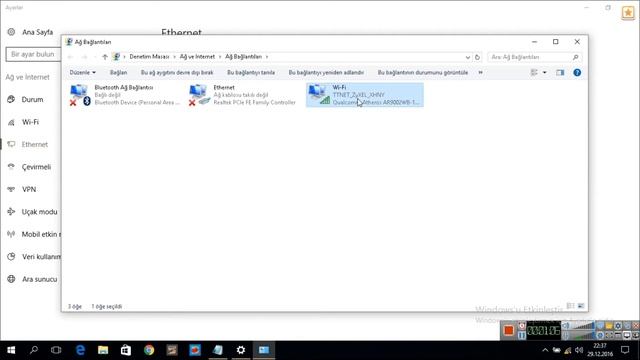The width and height of the screenshot is (640, 360).
Task: Click the Wi-Fi network tray icon
Action: 568,350
